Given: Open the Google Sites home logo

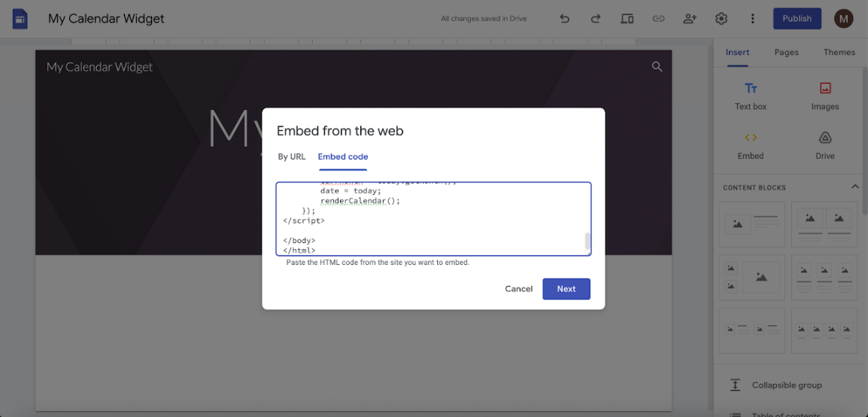Looking at the screenshot, I should tap(20, 19).
